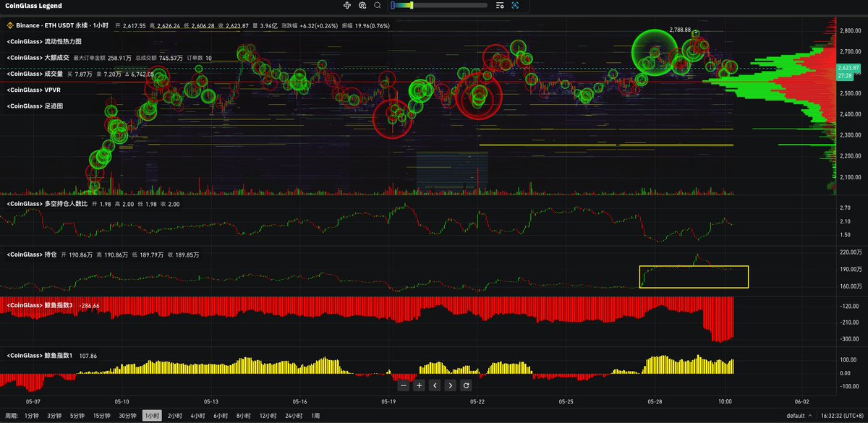Click the 06-02 date on time axis
868x423 pixels.
(x=801, y=401)
